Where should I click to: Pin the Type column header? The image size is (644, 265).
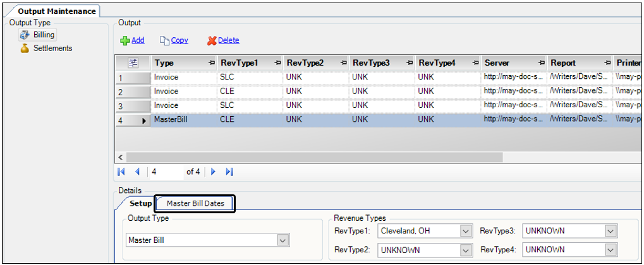click(x=210, y=63)
